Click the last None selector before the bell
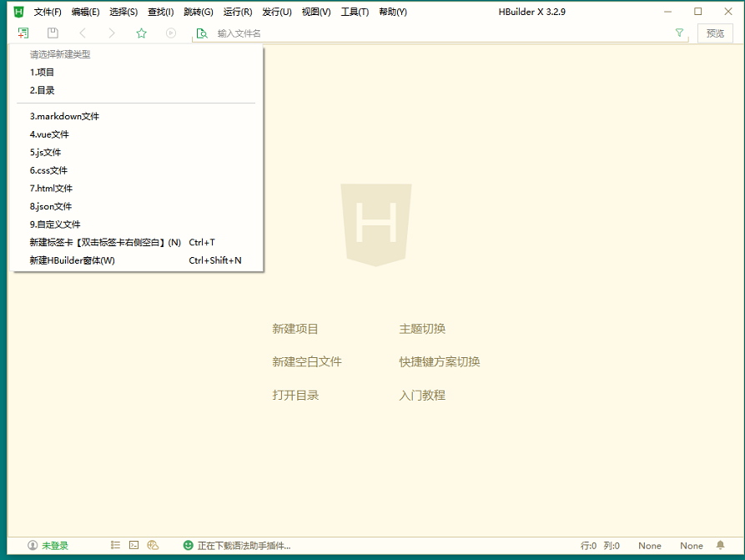This screenshot has height=560, width=745. point(692,546)
